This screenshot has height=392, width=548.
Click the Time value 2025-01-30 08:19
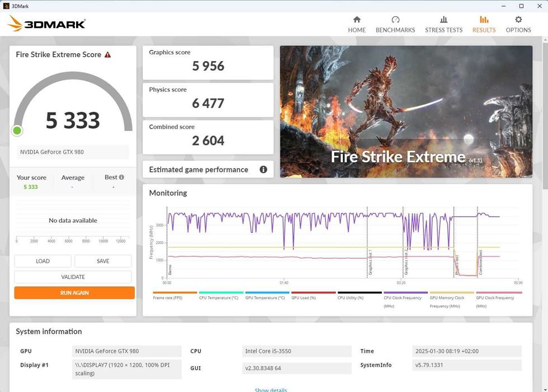point(467,351)
